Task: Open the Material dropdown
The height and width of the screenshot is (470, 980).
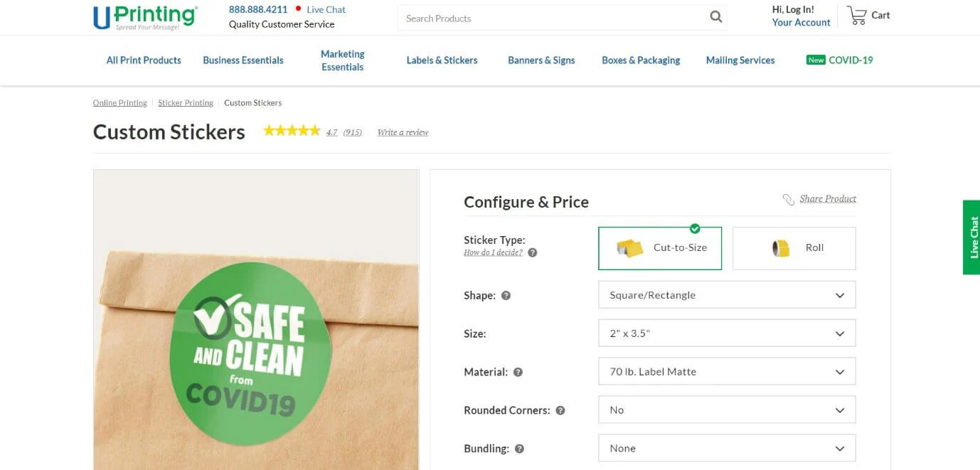Action: point(726,372)
